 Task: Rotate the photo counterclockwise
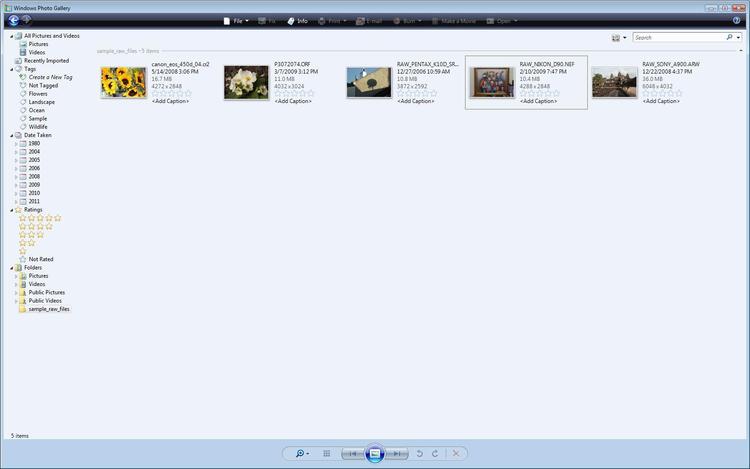point(419,453)
